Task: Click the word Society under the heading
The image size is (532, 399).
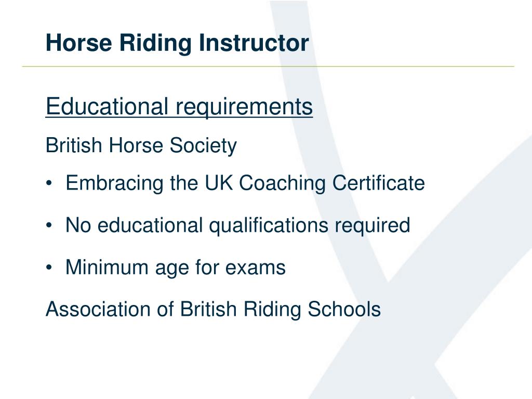Action: tap(203, 146)
